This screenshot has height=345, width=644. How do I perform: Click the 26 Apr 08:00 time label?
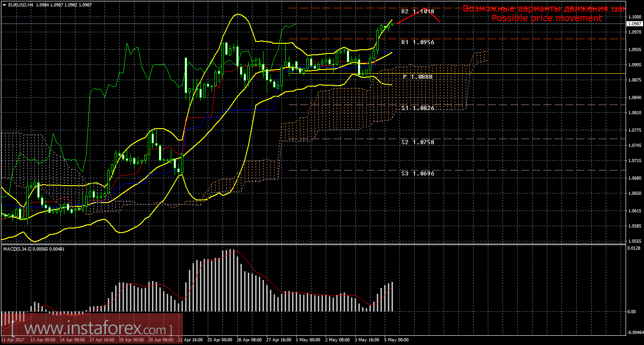[249, 340]
